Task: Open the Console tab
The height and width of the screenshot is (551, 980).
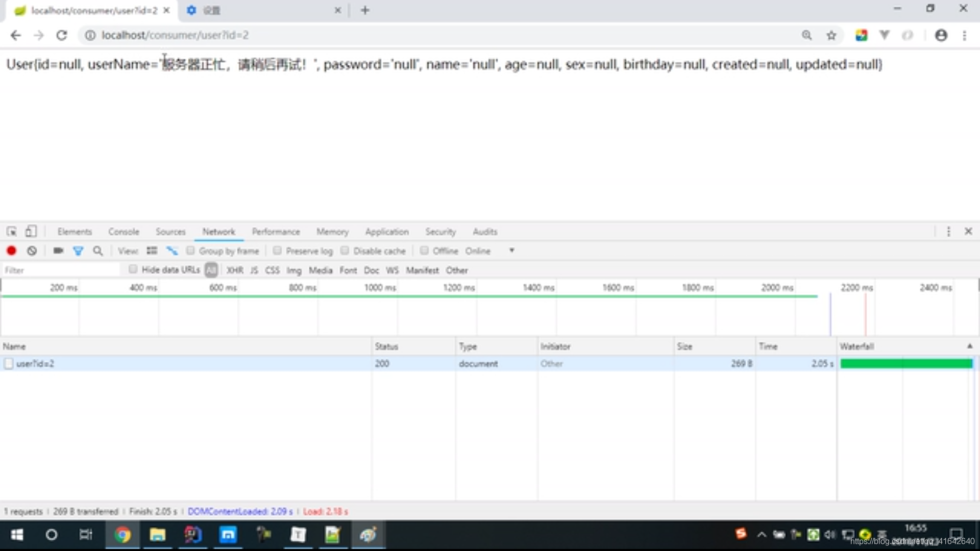Action: point(124,232)
